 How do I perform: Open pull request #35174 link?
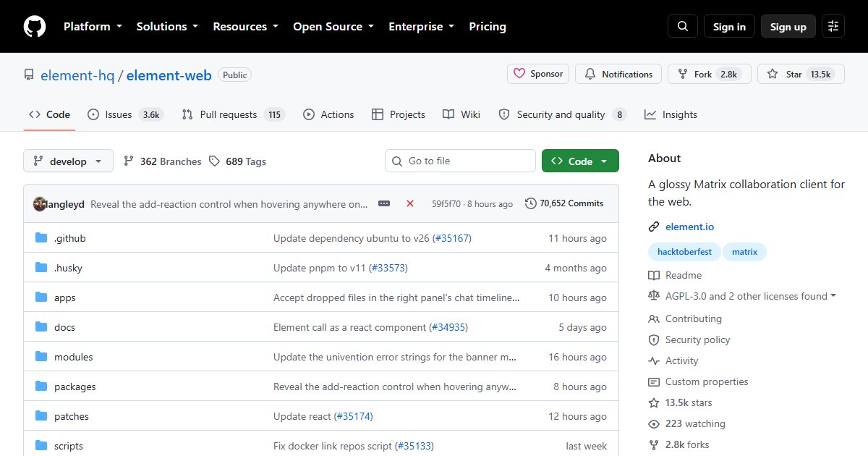pyautogui.click(x=354, y=416)
